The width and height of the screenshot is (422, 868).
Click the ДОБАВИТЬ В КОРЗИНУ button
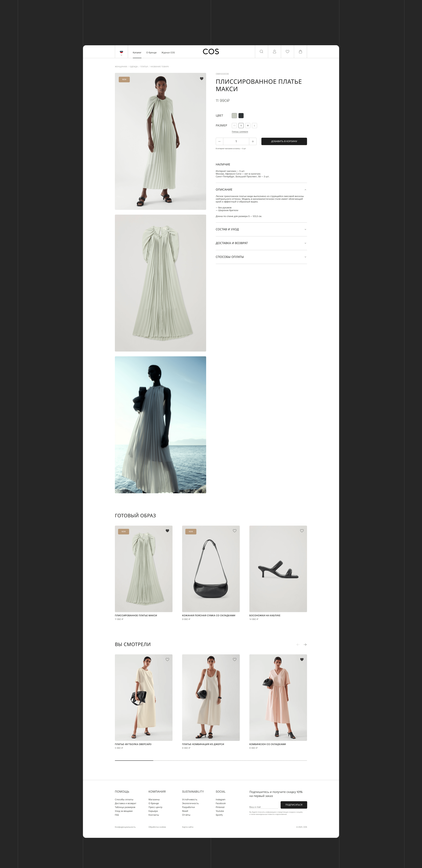tap(284, 141)
